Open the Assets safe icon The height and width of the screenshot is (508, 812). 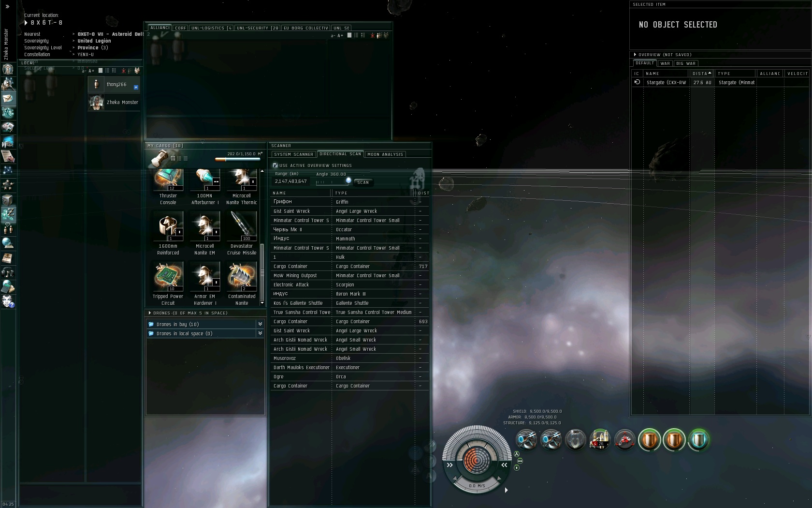pos(8,200)
